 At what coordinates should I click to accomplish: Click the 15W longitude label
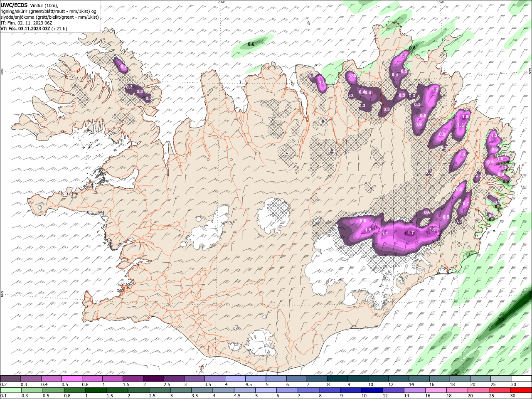click(x=440, y=2)
